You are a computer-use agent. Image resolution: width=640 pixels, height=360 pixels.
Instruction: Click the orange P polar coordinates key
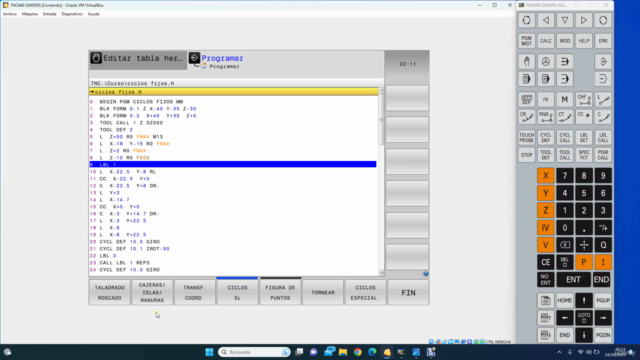(x=584, y=262)
